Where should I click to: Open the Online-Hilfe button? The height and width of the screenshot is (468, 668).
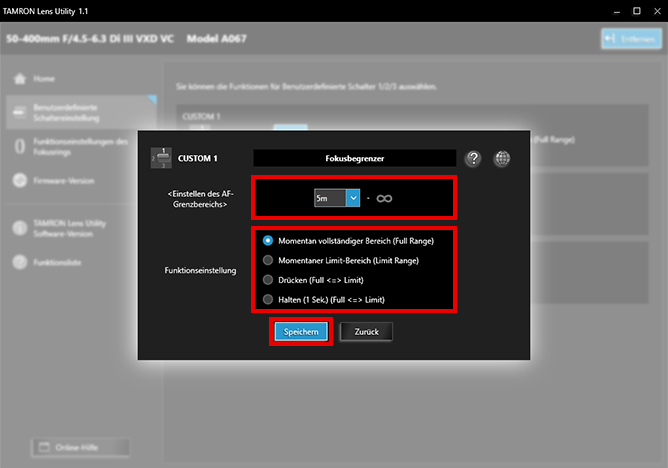click(81, 447)
